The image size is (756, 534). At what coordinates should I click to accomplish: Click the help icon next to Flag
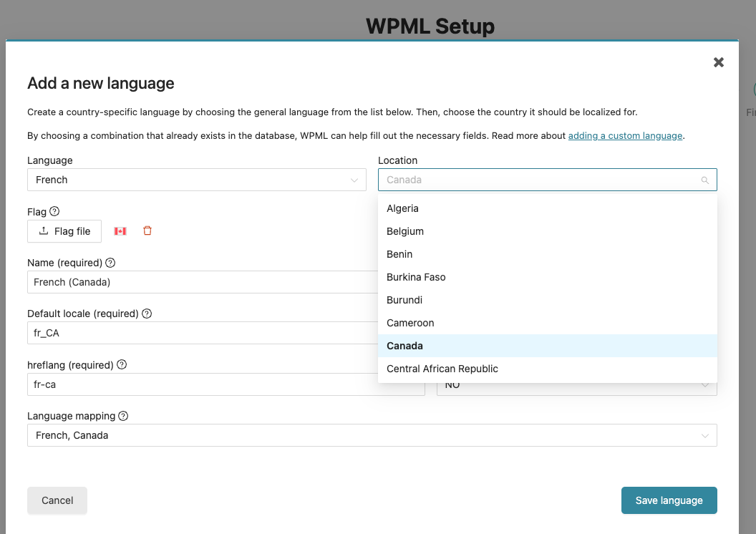[54, 211]
